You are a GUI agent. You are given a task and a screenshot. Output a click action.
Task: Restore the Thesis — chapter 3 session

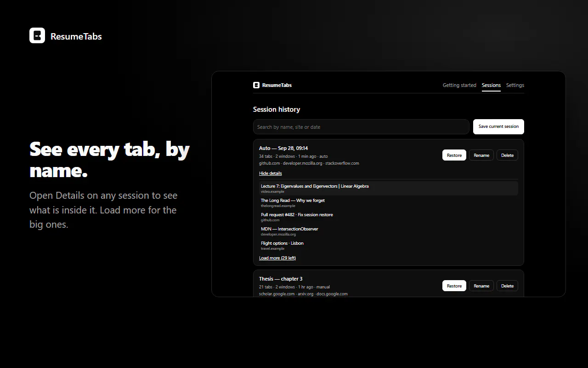pos(454,286)
